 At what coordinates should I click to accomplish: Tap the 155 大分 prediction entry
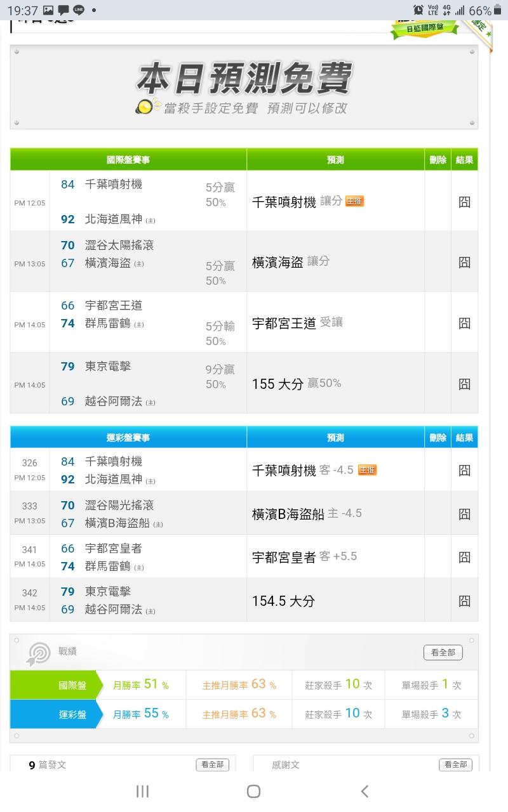(277, 384)
